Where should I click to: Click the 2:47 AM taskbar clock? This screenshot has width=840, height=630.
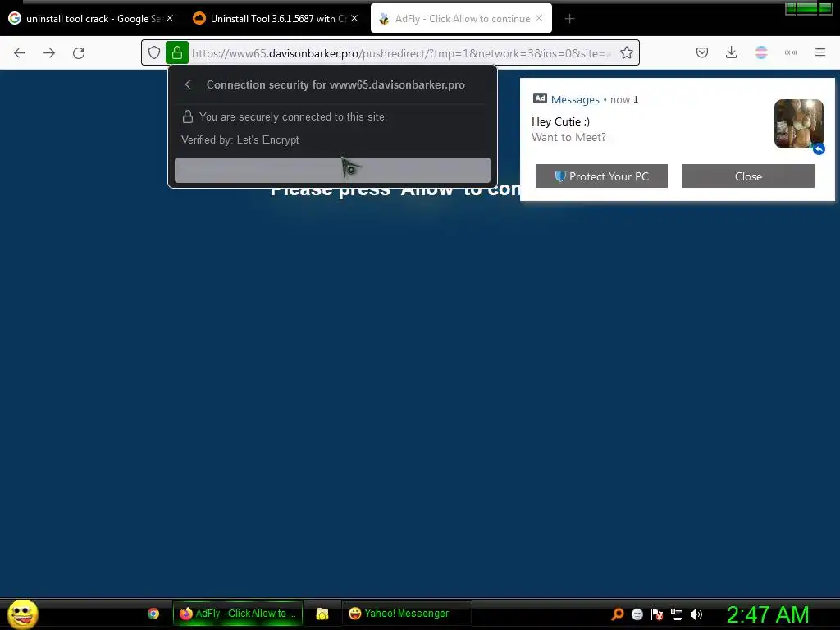click(x=767, y=614)
